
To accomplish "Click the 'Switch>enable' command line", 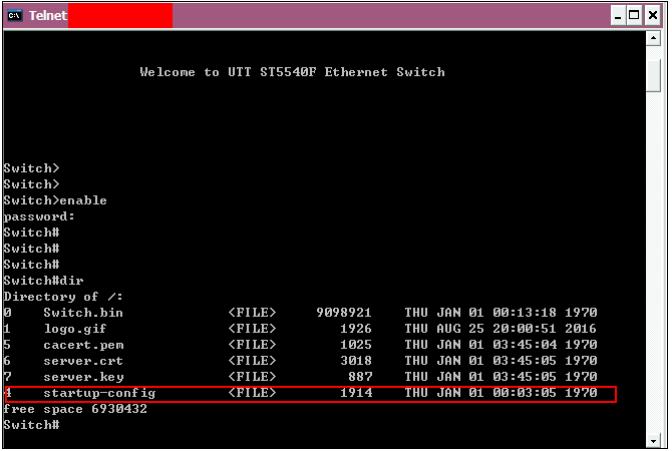I will tap(55, 200).
